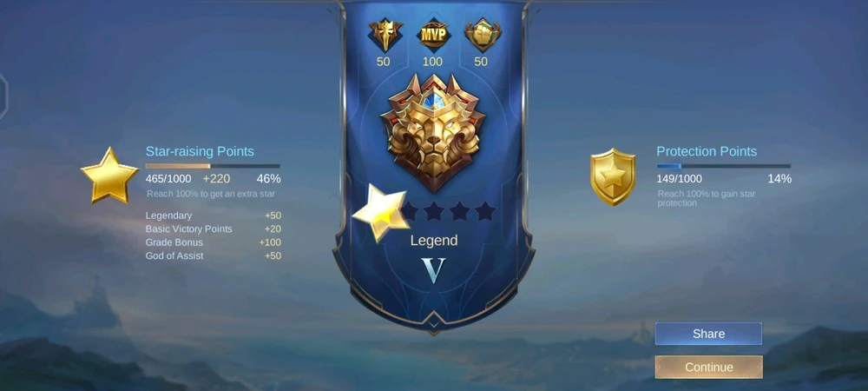This screenshot has width=868, height=391.
Task: Tap the golden lion Legend emblem
Action: pos(433,133)
